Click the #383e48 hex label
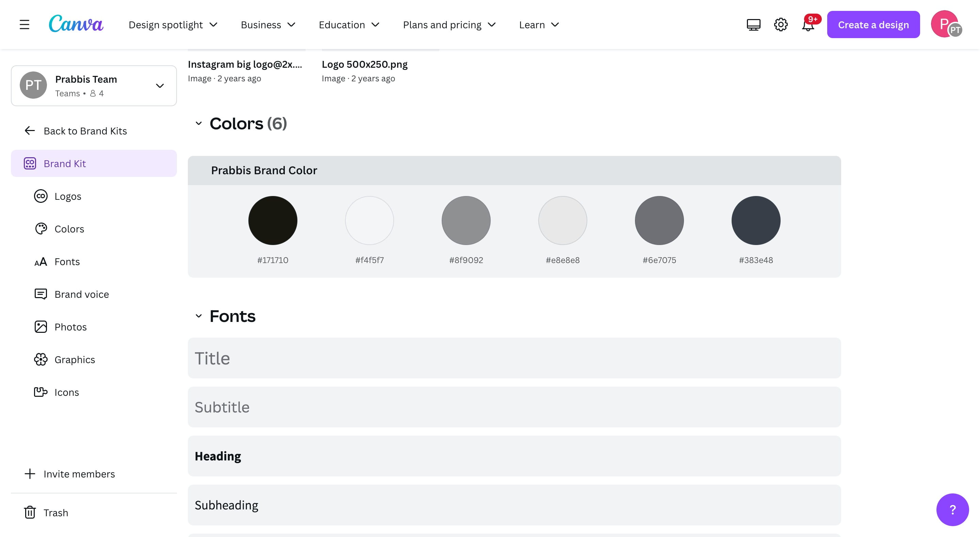The height and width of the screenshot is (537, 980). 756,260
